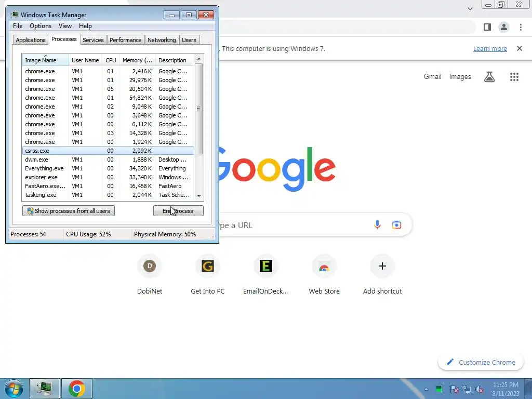Open the Help menu in Task Manager

point(85,26)
